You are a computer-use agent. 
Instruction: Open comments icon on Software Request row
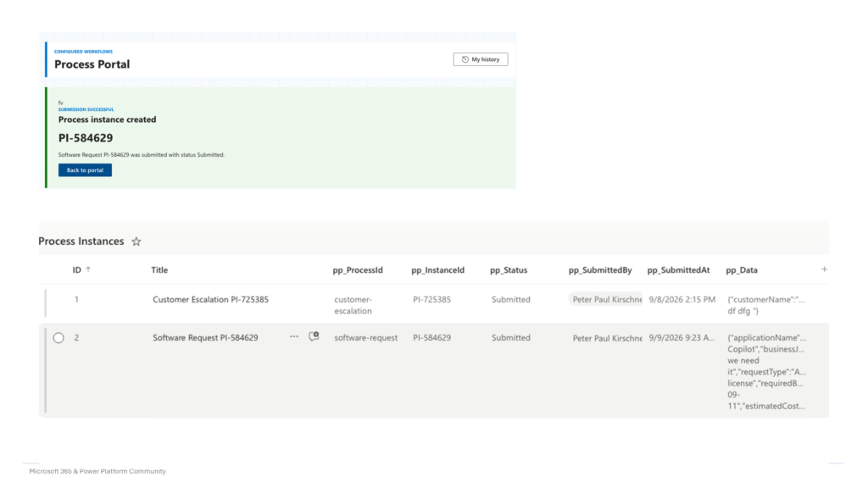click(x=314, y=336)
